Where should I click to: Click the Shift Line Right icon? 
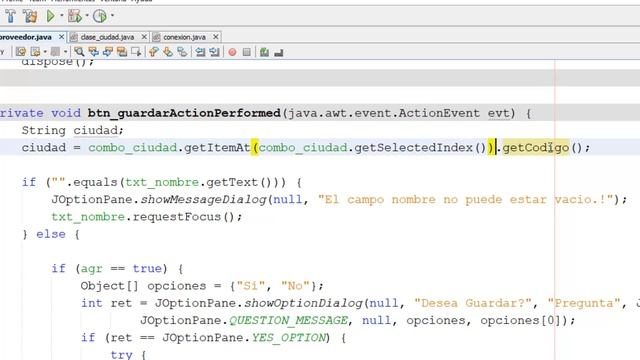tap(214, 52)
